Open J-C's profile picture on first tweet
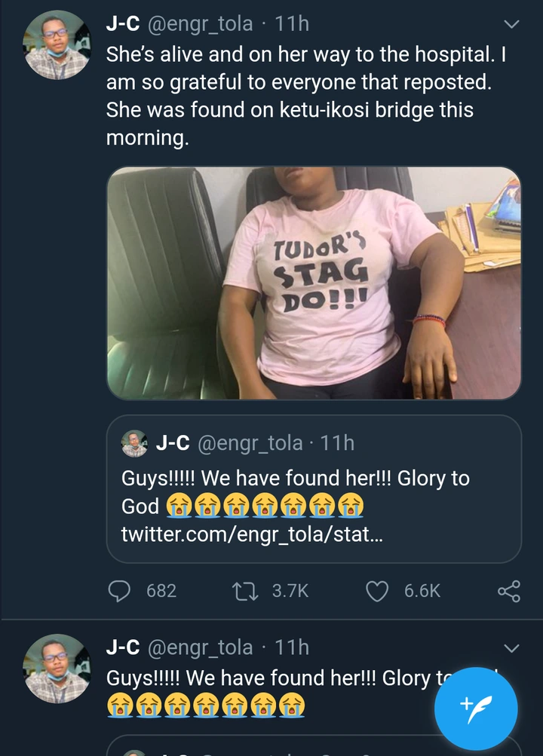The image size is (543, 756). 57,46
